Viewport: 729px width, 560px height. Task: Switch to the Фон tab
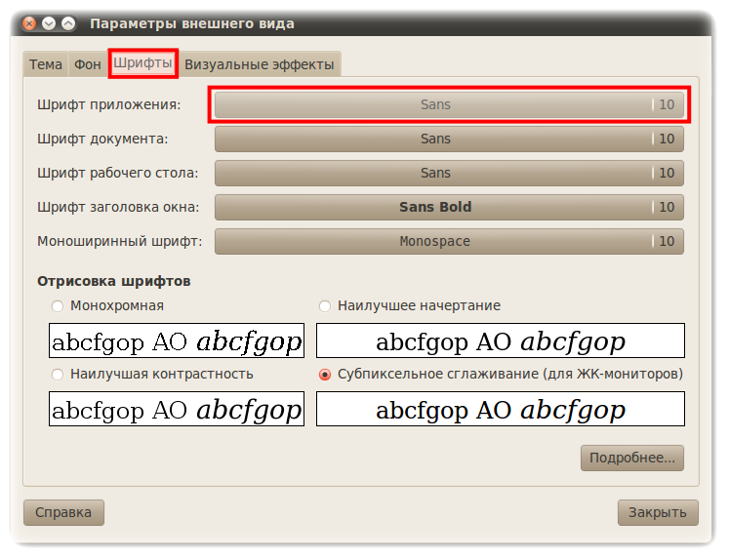88,64
